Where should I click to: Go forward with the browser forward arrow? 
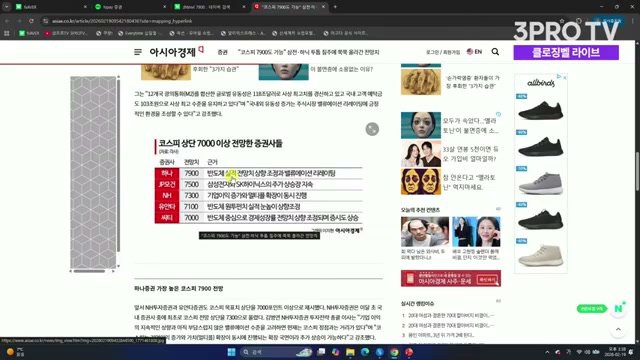point(19,21)
